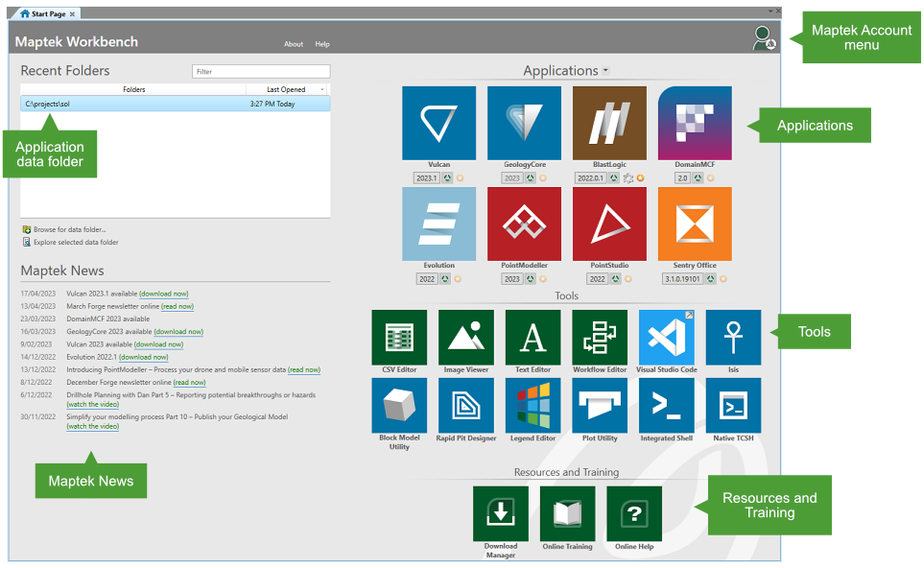Viewport: 924px width, 568px height.
Task: Toggle the favourite star under Vulcan
Action: [x=460, y=178]
